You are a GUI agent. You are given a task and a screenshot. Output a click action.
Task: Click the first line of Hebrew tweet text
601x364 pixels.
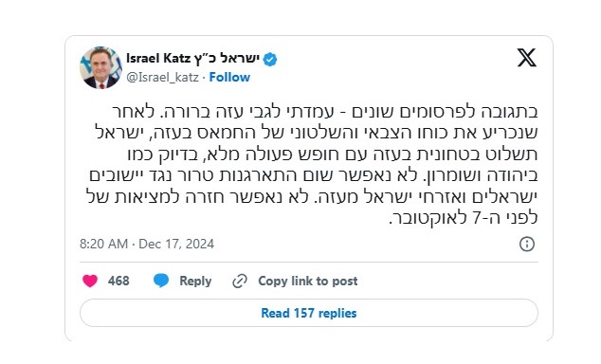[x=325, y=112]
